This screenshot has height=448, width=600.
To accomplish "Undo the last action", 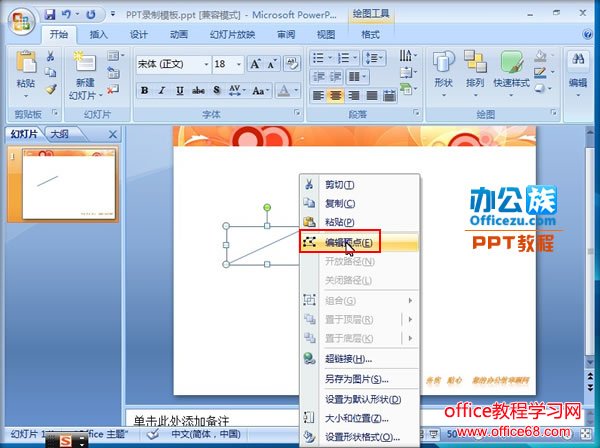I will tap(66, 15).
